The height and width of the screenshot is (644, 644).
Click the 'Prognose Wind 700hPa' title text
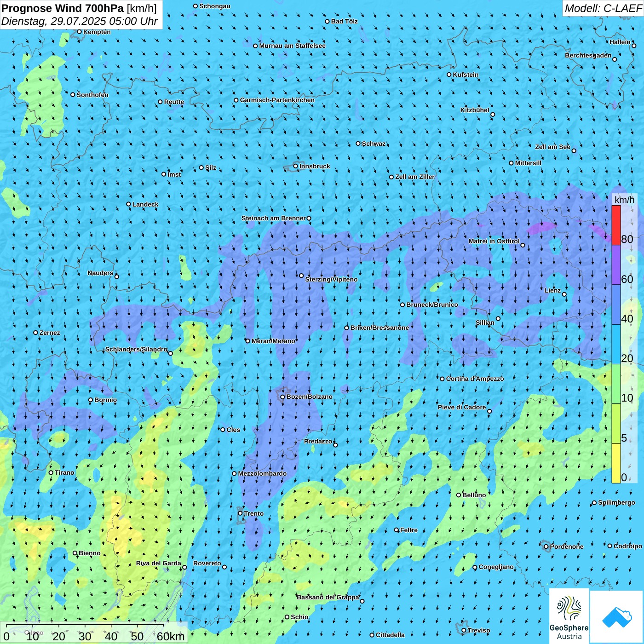63,8
